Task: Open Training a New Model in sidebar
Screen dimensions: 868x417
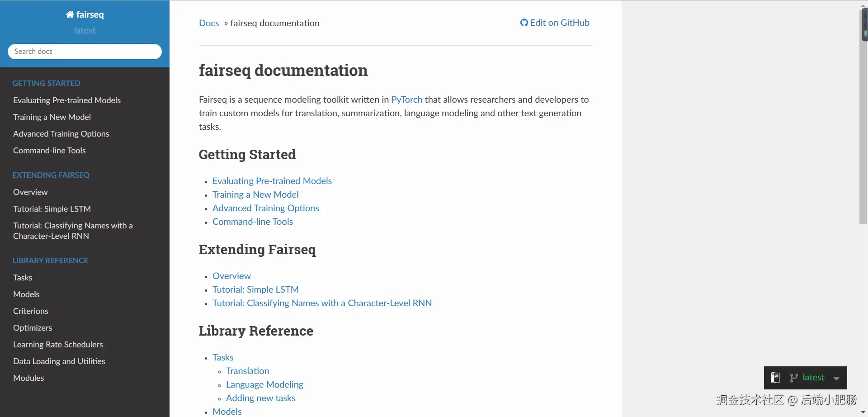Action: 52,117
